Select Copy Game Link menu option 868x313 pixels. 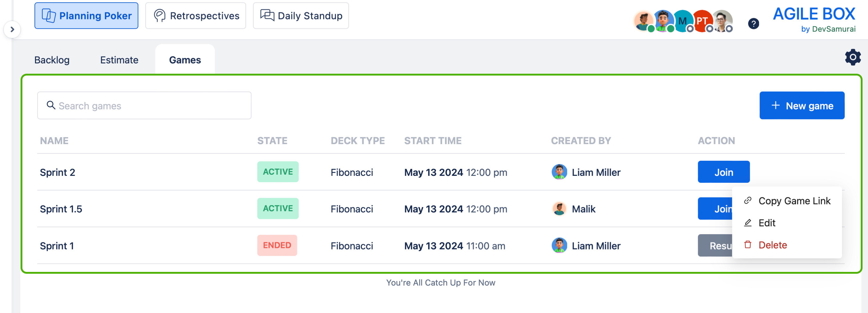[794, 201]
